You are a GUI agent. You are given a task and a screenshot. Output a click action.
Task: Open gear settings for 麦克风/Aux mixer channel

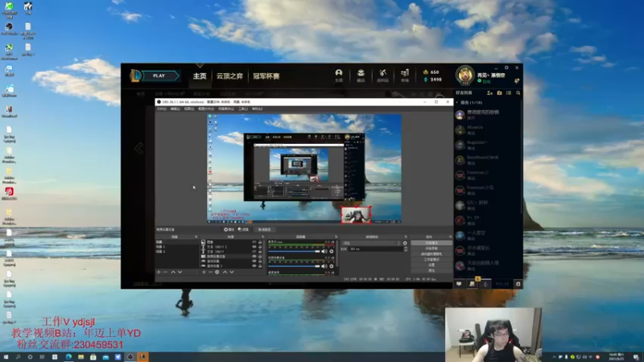[332, 251]
